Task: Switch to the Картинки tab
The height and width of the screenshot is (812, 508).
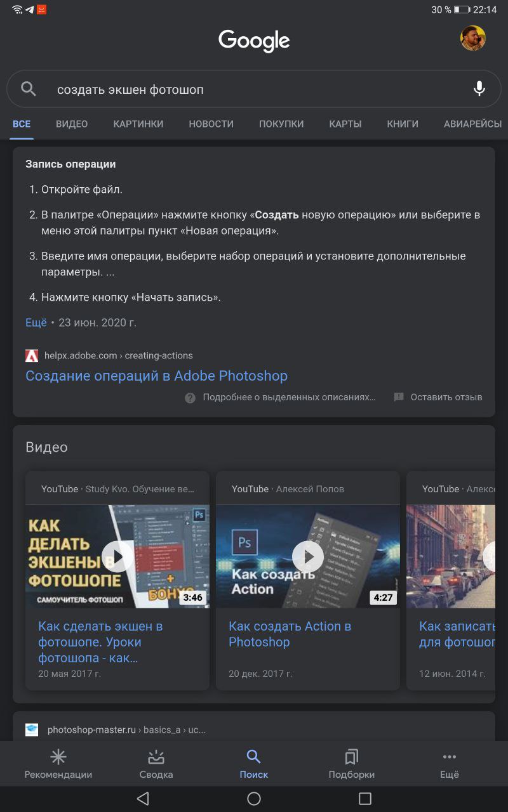Action: (138, 124)
